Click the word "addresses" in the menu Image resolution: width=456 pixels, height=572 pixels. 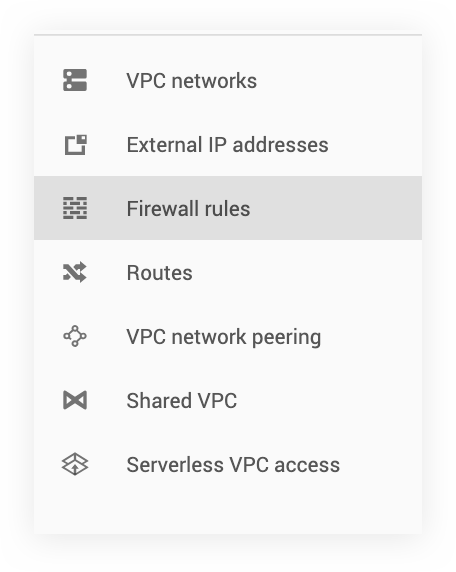280,144
